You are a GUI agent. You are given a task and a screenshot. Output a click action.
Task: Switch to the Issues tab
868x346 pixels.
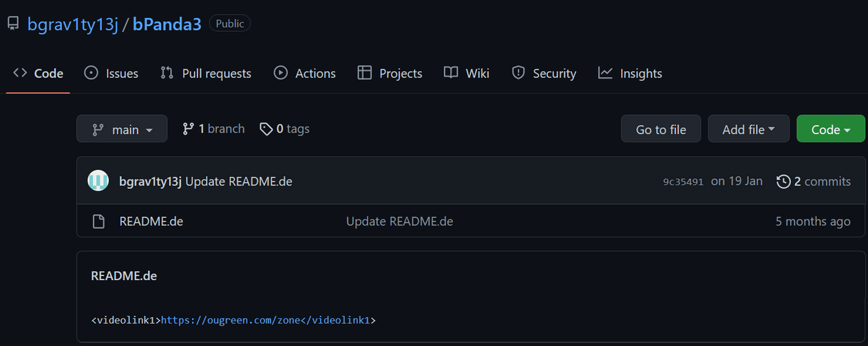(x=112, y=74)
